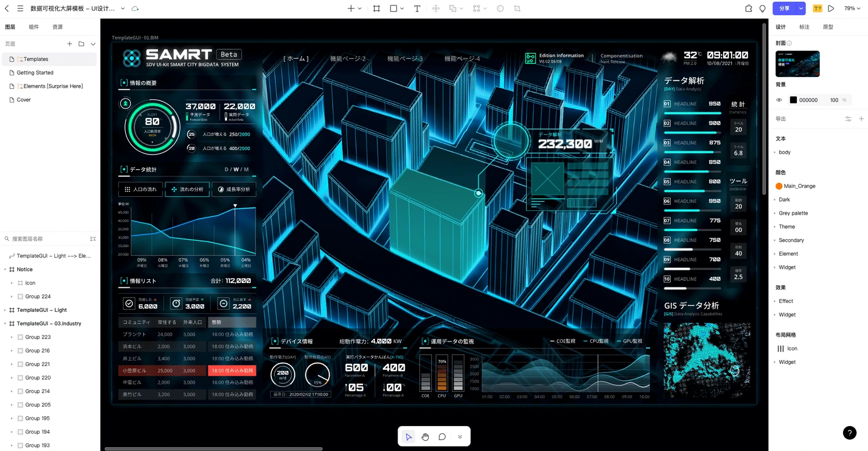This screenshot has height=451, width=868.
Task: Click the black 000000 background swatch
Action: (793, 100)
